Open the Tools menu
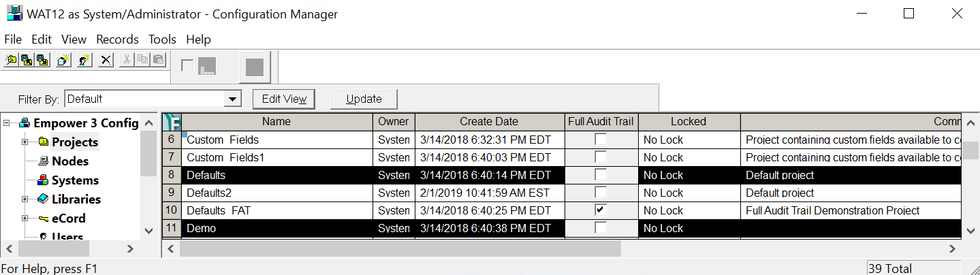This screenshot has width=980, height=275. coord(162,39)
